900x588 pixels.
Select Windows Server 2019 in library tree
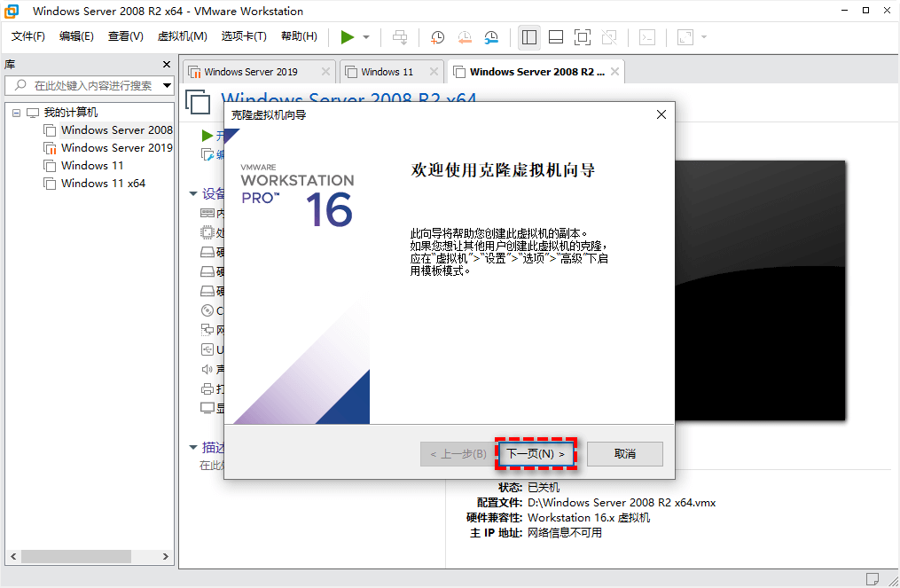[116, 148]
